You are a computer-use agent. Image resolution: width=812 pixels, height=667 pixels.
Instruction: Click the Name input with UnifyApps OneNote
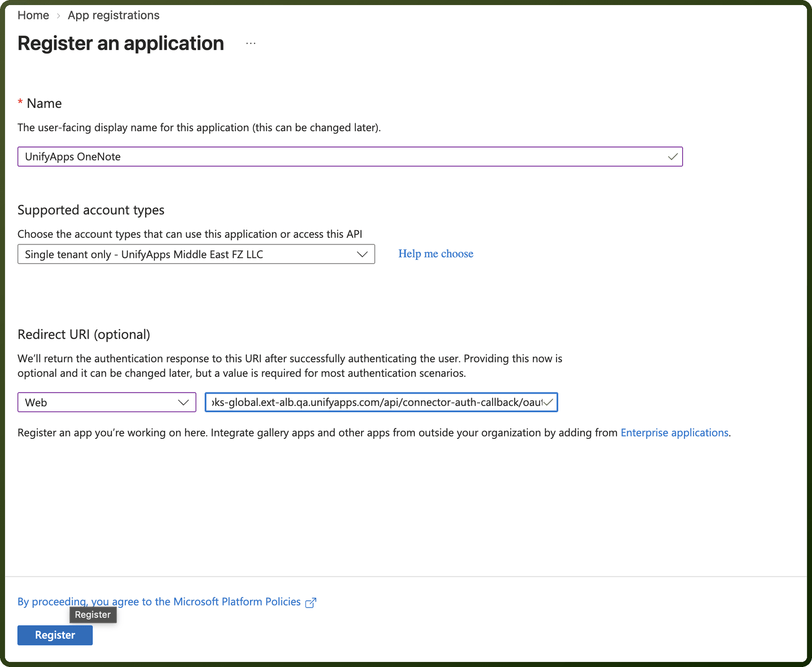(x=350, y=157)
